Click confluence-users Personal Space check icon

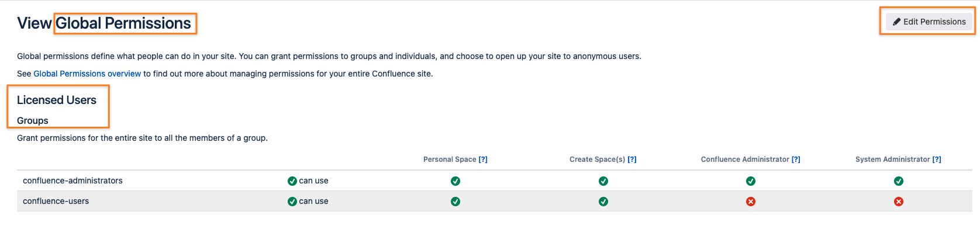[x=456, y=202]
